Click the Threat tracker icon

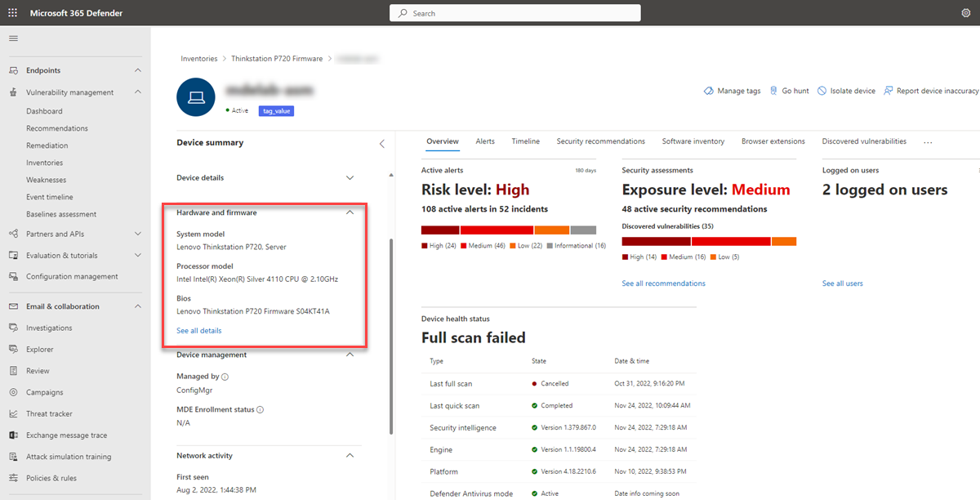[13, 413]
